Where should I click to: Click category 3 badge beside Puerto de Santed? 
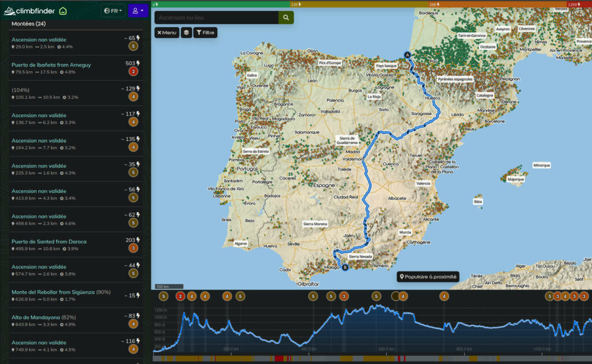pos(134,248)
